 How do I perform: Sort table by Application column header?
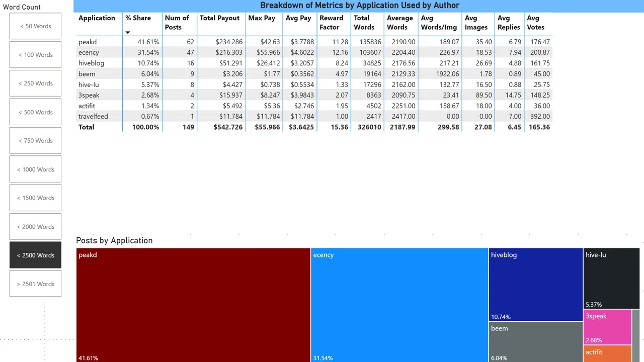pos(97,18)
